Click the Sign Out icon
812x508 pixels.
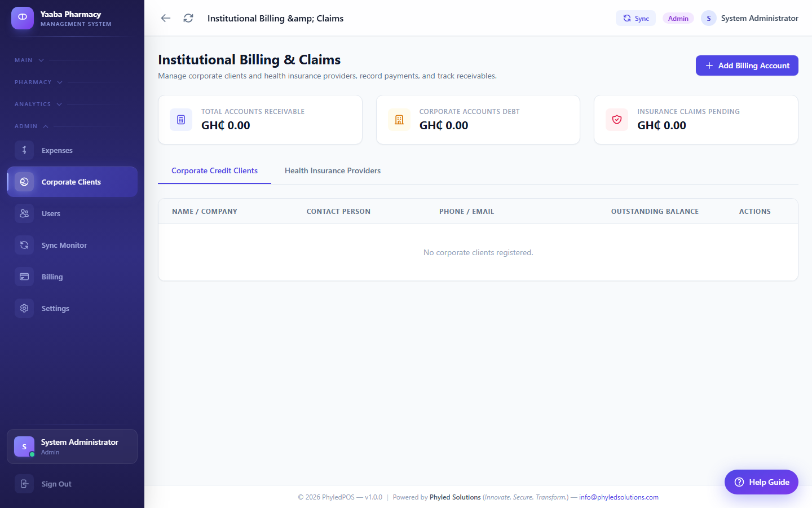tap(24, 484)
